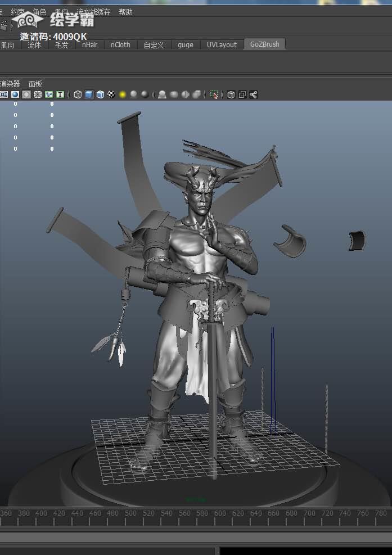The width and height of the screenshot is (392, 555).
Task: Switch to the 肌肉 shelf tab
Action: pos(7,45)
